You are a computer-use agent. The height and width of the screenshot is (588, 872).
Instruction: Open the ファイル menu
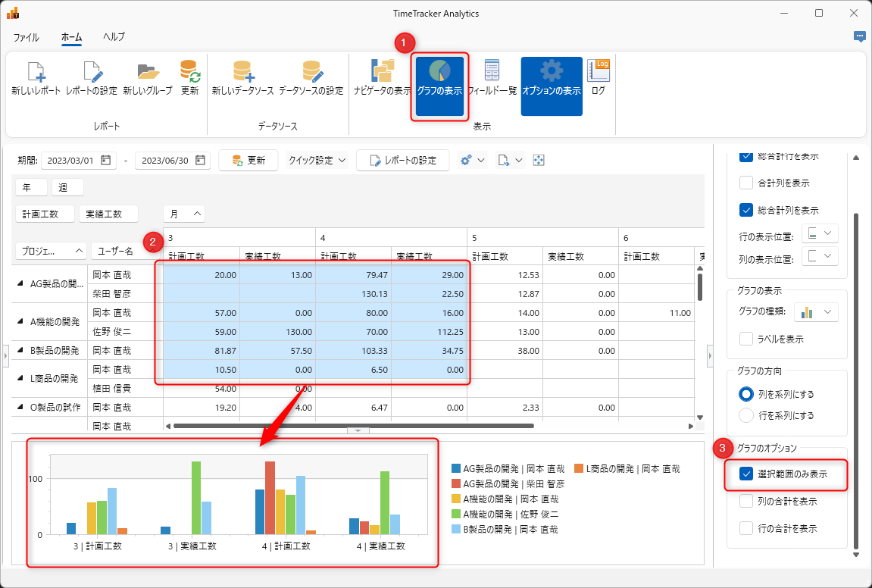(x=26, y=37)
